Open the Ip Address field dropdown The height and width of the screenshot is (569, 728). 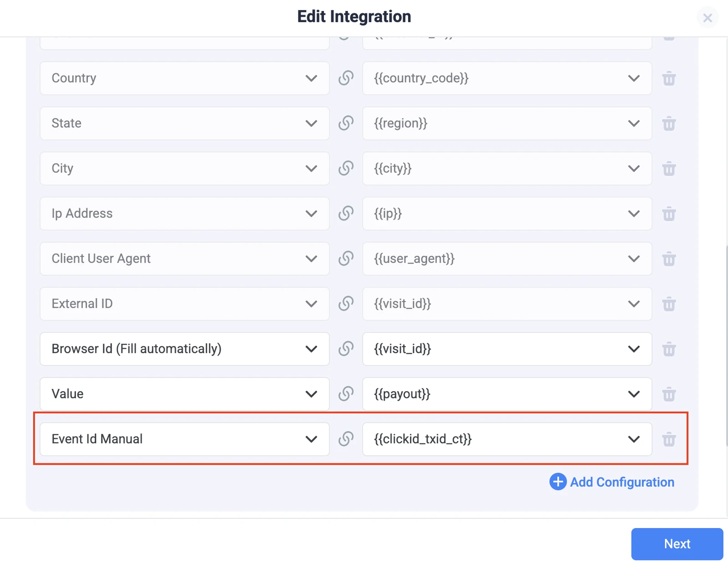pyautogui.click(x=184, y=213)
